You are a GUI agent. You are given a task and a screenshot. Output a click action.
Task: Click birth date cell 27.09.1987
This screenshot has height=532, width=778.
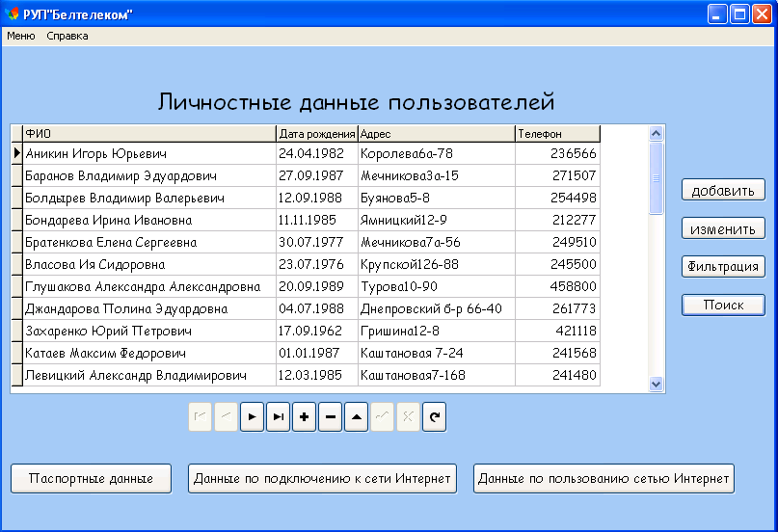(x=316, y=175)
